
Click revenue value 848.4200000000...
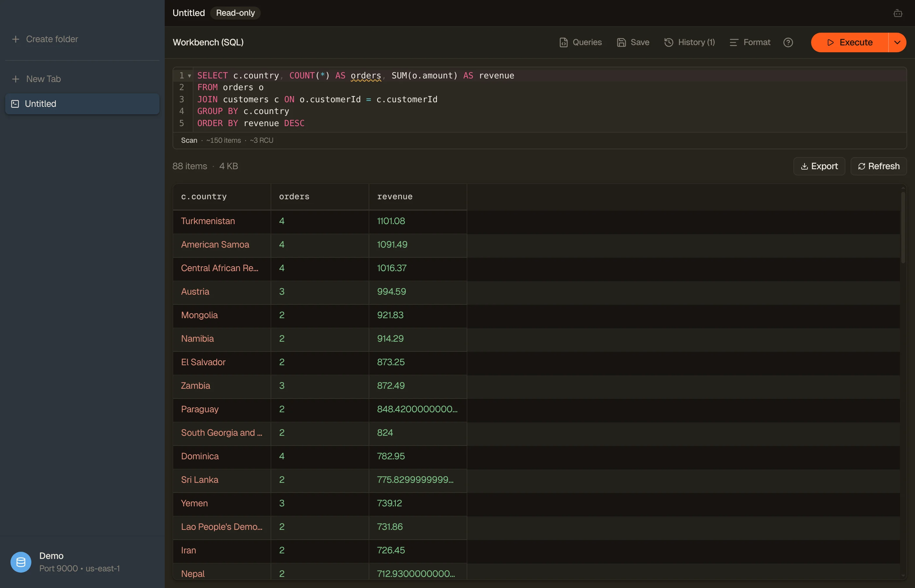pyautogui.click(x=418, y=410)
